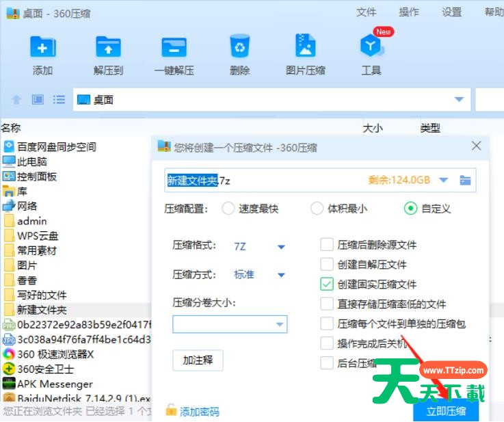
Task: Open the 压缩分卷大小 combo box
Action: point(230,324)
